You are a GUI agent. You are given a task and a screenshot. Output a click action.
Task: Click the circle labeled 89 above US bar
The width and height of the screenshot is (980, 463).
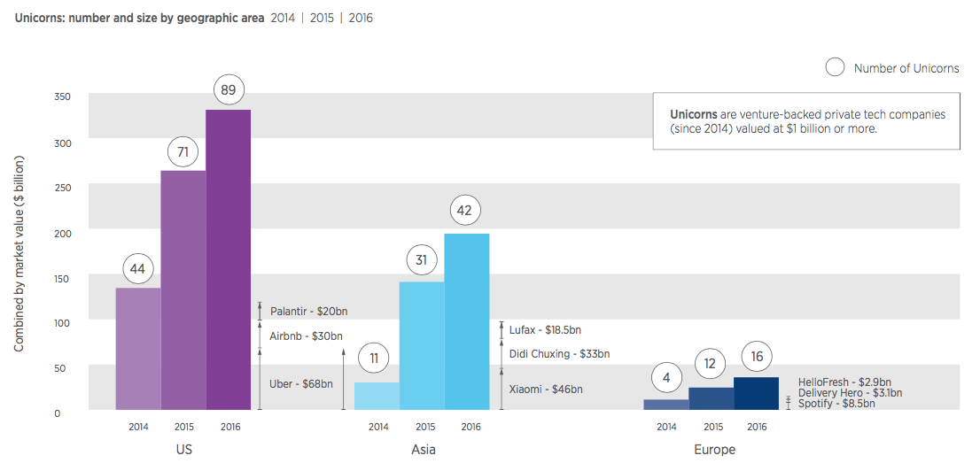click(x=229, y=89)
